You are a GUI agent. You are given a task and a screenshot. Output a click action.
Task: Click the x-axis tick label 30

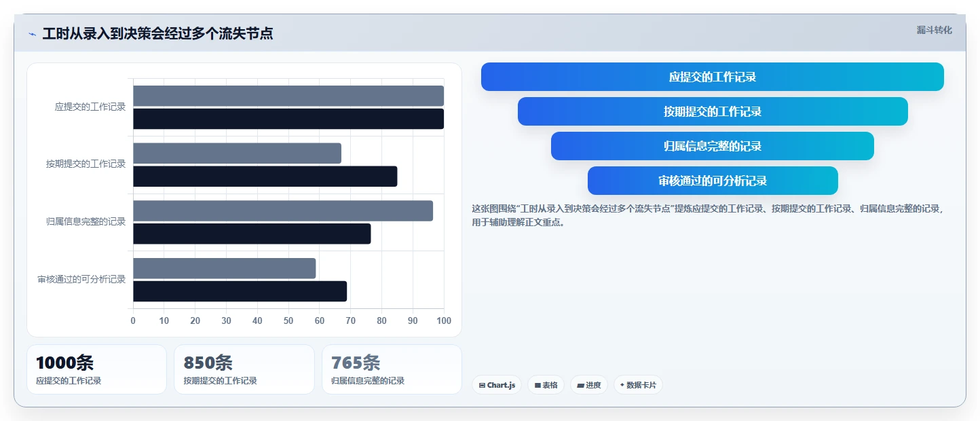tap(226, 321)
